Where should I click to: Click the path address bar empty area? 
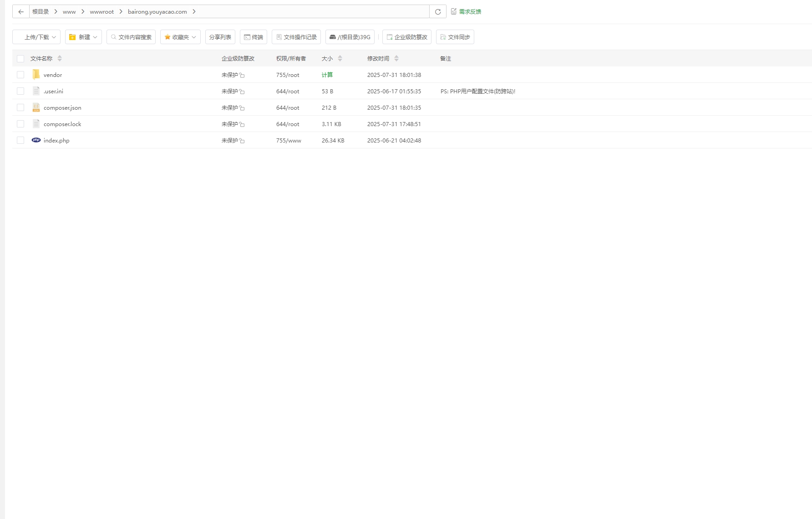coord(314,12)
